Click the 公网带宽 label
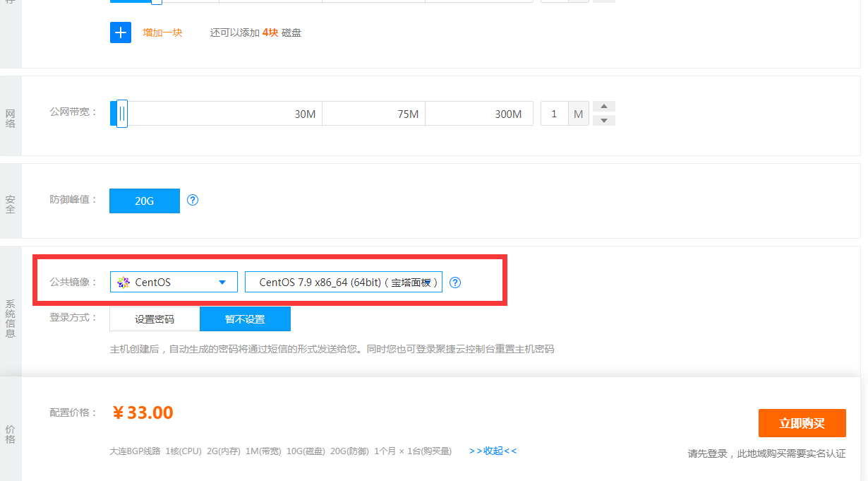This screenshot has width=868, height=481. pos(73,112)
